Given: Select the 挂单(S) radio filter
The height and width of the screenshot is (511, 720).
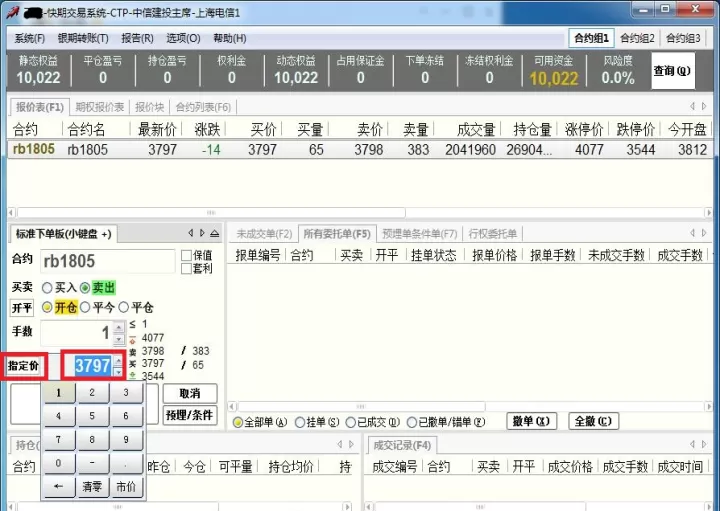Looking at the screenshot, I should (299, 422).
